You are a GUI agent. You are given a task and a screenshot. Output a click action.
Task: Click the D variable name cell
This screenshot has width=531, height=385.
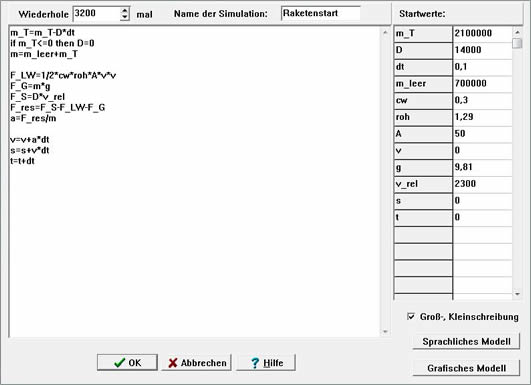click(x=423, y=50)
